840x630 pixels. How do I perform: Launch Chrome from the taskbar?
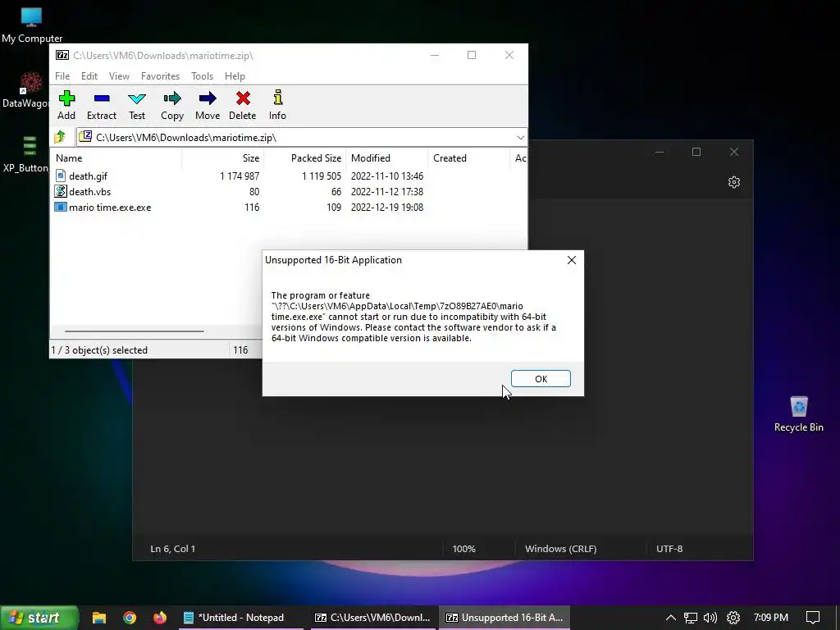[129, 618]
